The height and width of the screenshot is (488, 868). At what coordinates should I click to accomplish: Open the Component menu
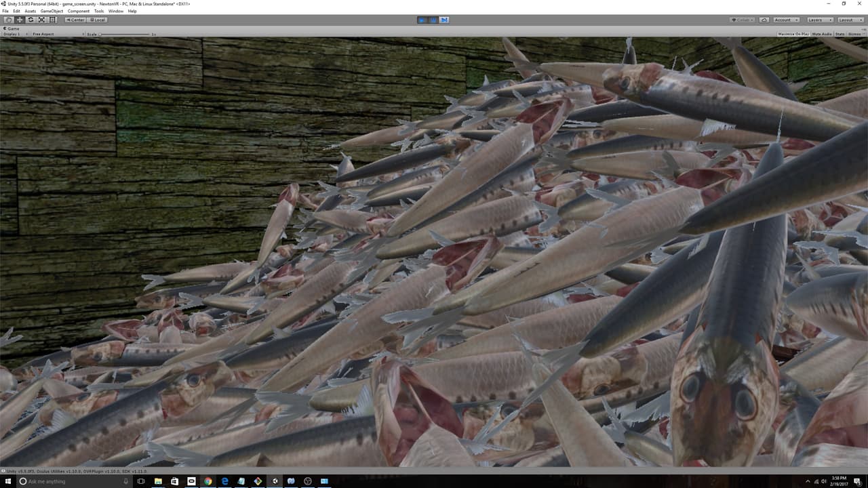(x=79, y=11)
